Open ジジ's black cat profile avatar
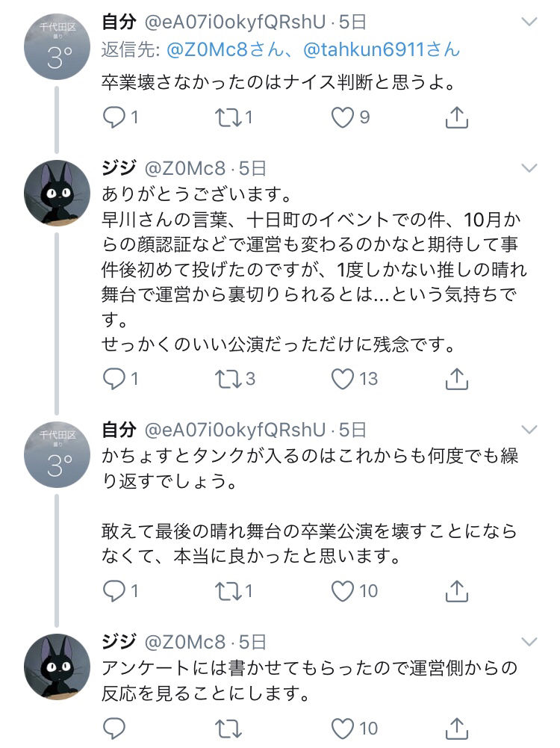This screenshot has width=560, height=748. point(57,191)
